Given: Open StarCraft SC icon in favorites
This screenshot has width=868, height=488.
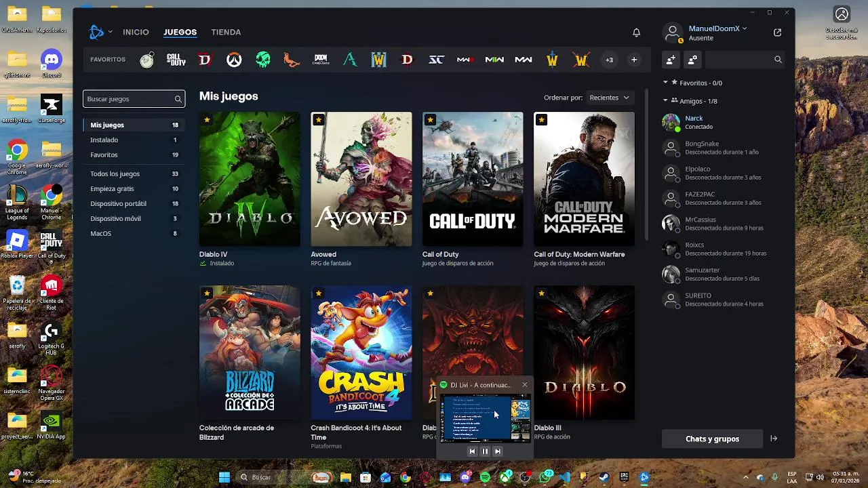Looking at the screenshot, I should click(436, 60).
